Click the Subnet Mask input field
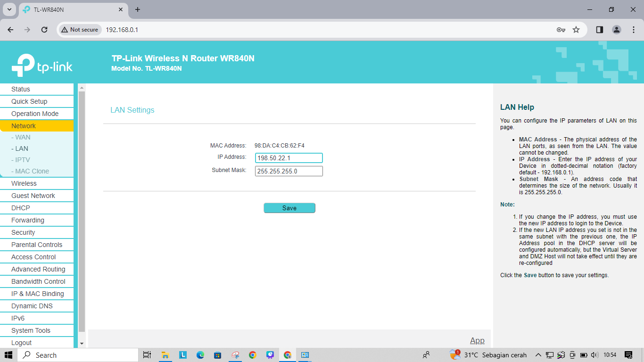Image resolution: width=644 pixels, height=362 pixels. [x=289, y=171]
